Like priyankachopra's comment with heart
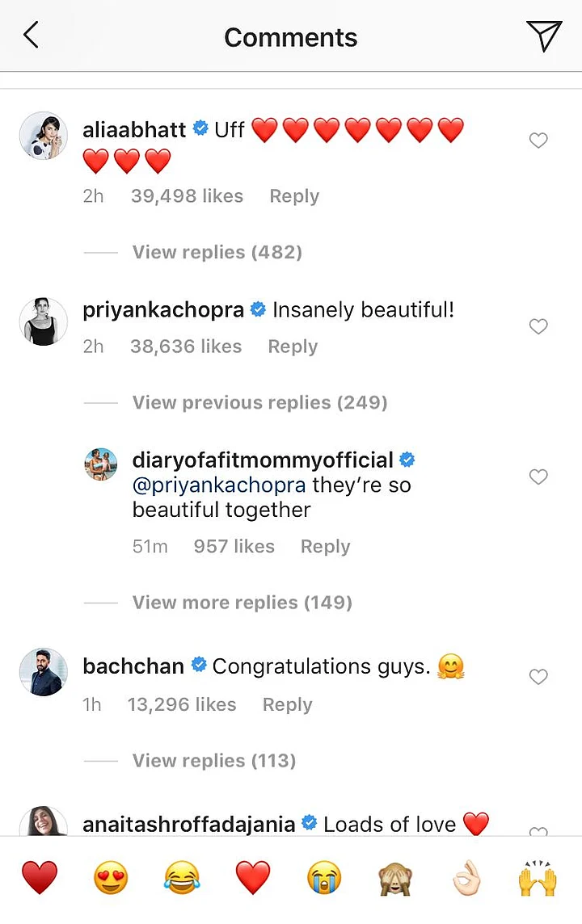582x924 pixels. click(x=538, y=326)
